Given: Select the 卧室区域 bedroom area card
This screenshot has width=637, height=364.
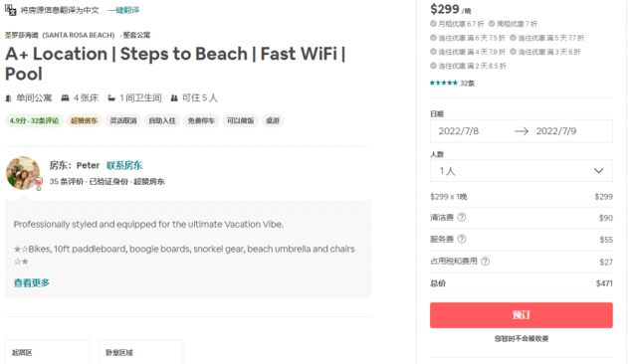Looking at the screenshot, I should pos(141,352).
